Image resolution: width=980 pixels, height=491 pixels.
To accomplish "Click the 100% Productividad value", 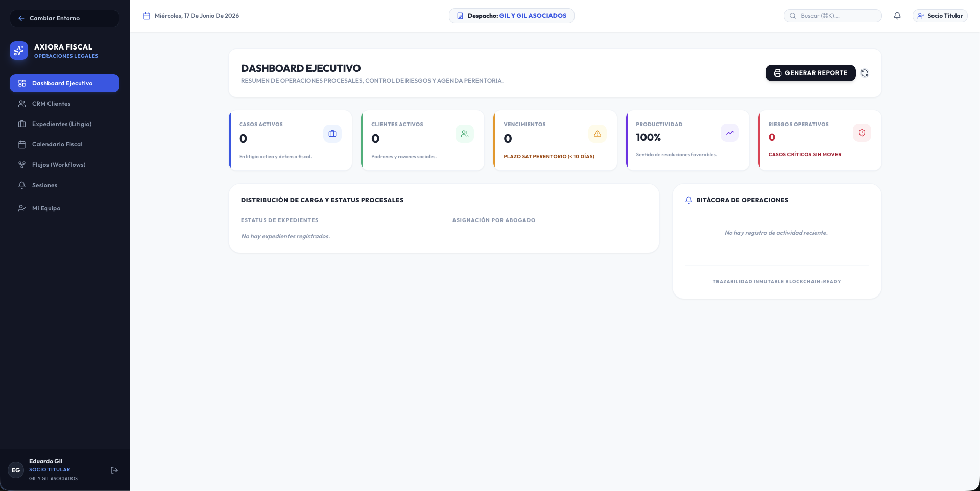I will pos(648,137).
